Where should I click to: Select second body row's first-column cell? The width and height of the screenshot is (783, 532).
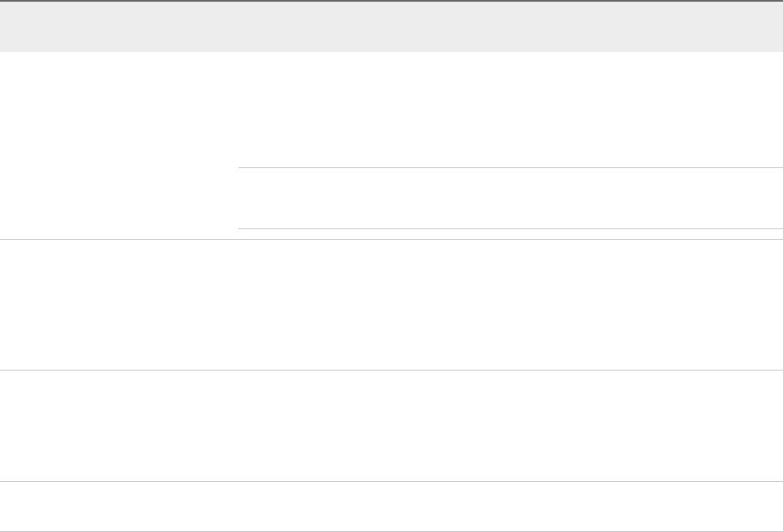(x=119, y=305)
